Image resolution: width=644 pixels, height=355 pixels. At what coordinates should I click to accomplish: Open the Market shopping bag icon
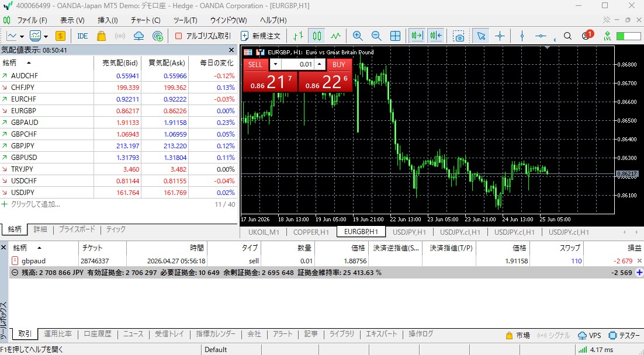pos(101,36)
